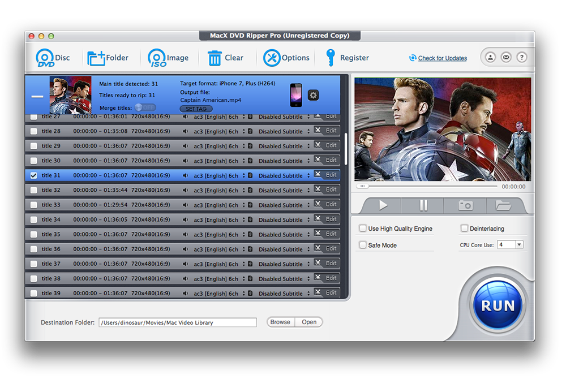Take a snapshot with camera icon
The image size is (566, 392).
465,205
